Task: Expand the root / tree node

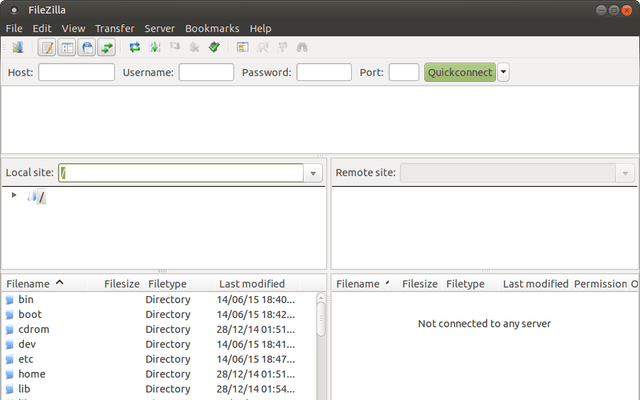Action: pyautogui.click(x=14, y=195)
